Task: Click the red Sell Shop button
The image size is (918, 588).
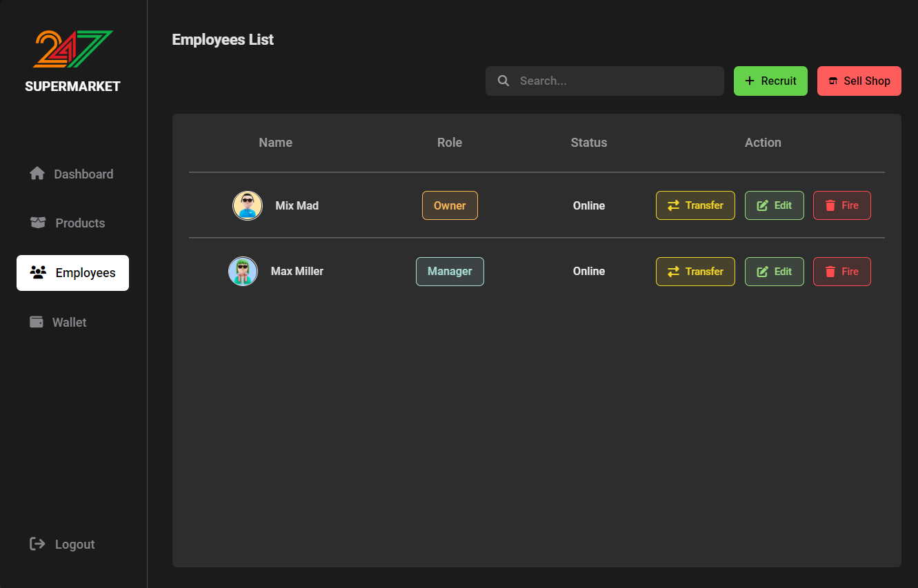Action: (x=859, y=81)
